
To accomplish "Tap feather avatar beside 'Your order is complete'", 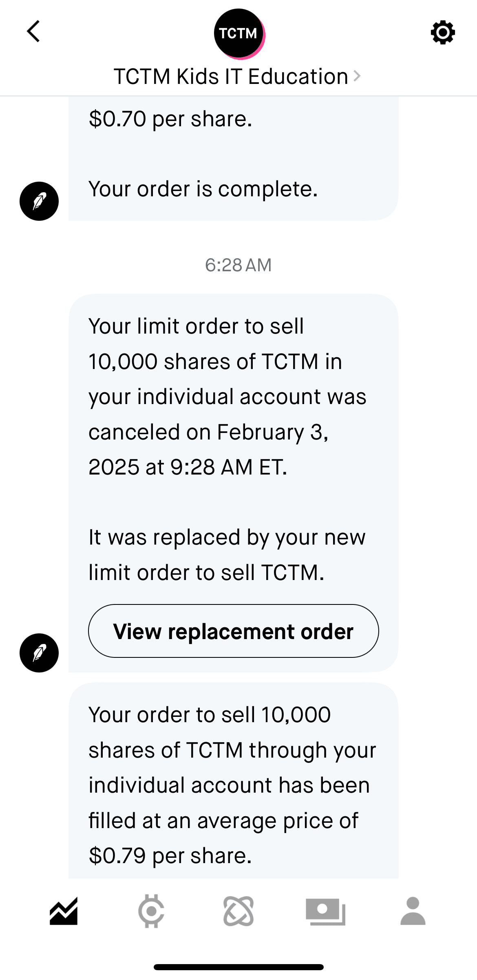I will 39,201.
